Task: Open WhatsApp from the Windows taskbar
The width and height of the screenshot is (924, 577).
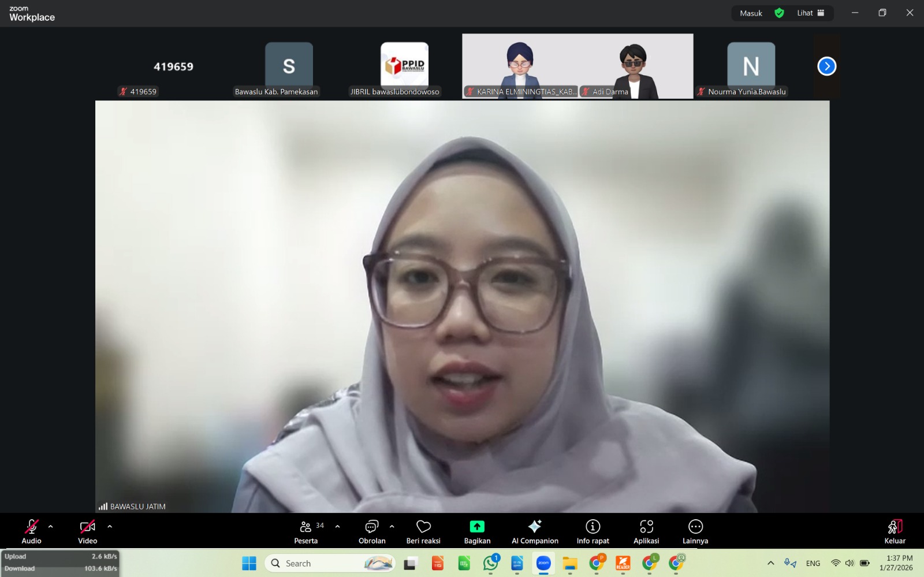Action: (491, 563)
